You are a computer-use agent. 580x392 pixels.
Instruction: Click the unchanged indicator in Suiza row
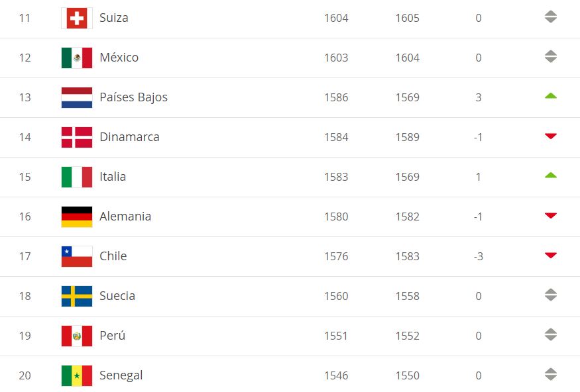(x=550, y=17)
